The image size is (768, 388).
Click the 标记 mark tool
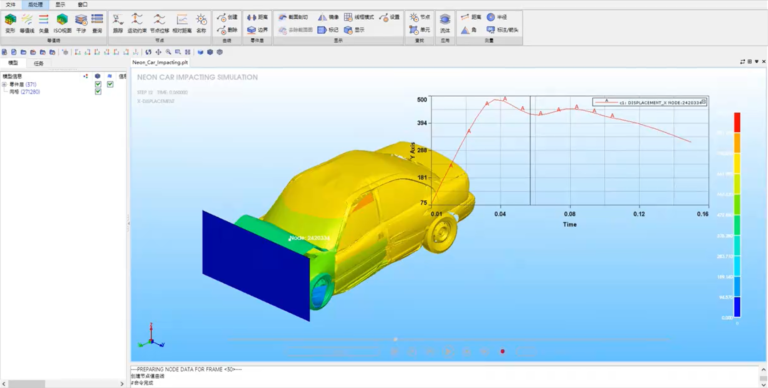[x=328, y=30]
